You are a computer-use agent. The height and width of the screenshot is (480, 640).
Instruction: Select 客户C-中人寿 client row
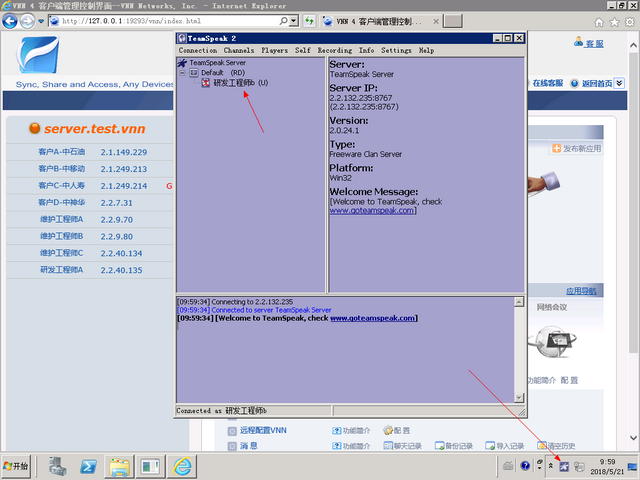click(x=90, y=186)
